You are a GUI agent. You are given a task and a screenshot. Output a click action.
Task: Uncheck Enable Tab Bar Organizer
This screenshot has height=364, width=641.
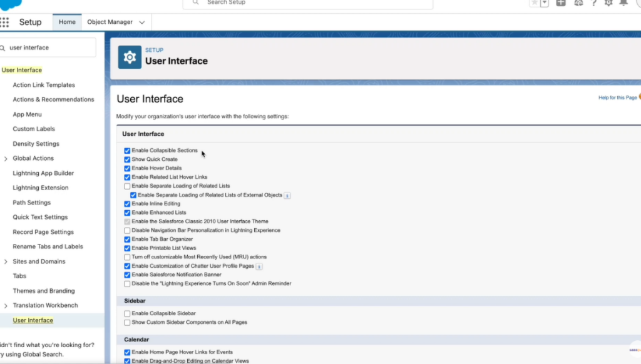127,240
